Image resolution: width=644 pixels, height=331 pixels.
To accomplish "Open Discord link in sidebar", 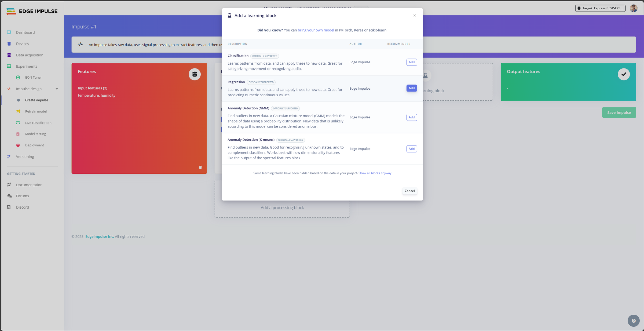I will point(22,207).
